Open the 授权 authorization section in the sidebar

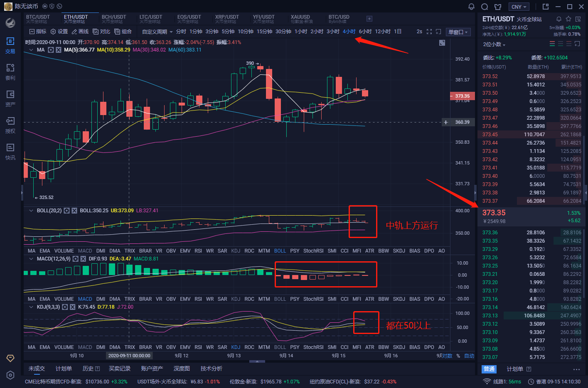tap(10, 125)
